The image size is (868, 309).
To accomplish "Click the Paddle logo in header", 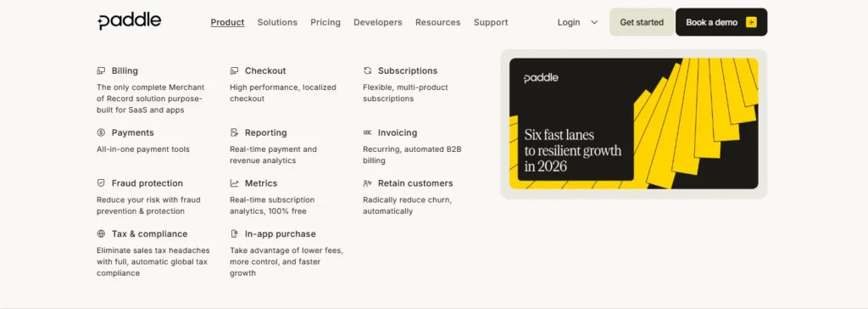I will [x=130, y=21].
